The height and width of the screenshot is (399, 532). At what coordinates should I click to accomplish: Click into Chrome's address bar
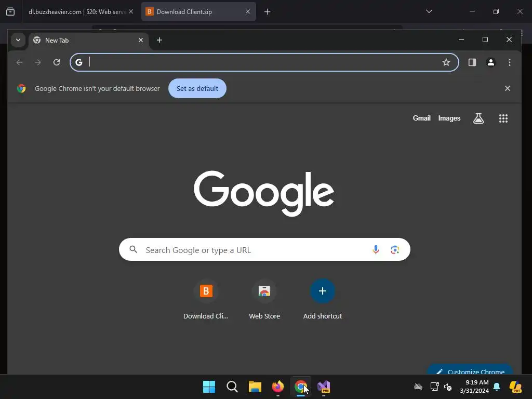point(264,62)
